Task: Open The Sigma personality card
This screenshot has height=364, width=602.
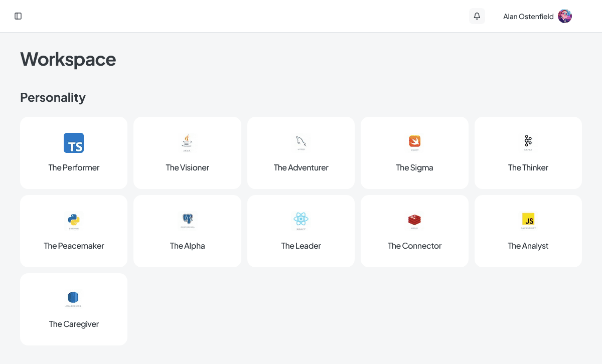Action: click(x=414, y=153)
